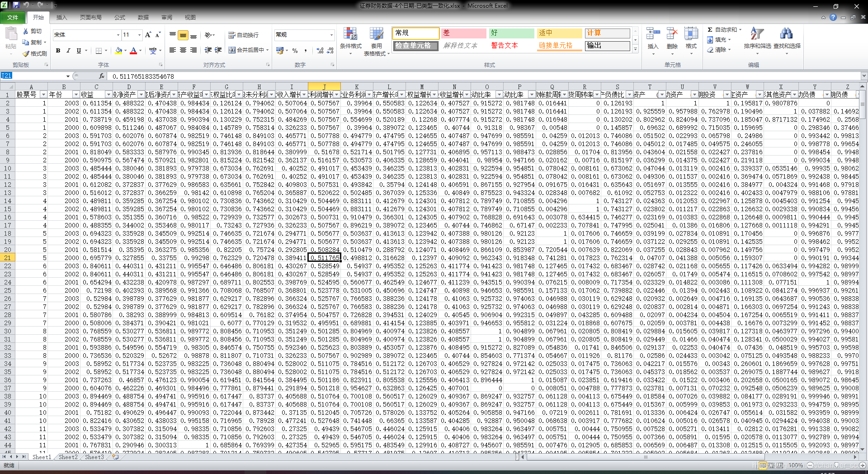This screenshot has width=868, height=474.
Task: Open filter dropdown on 收益 header
Action: pos(108,95)
